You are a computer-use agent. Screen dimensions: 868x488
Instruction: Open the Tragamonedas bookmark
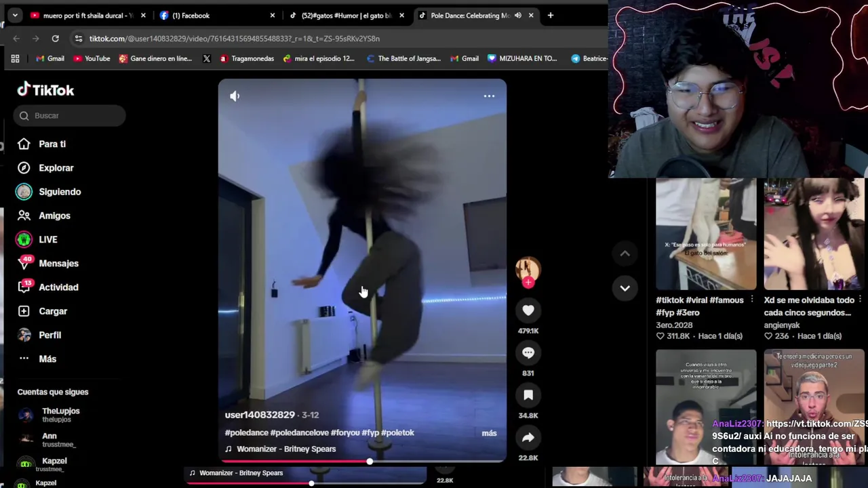[247, 58]
